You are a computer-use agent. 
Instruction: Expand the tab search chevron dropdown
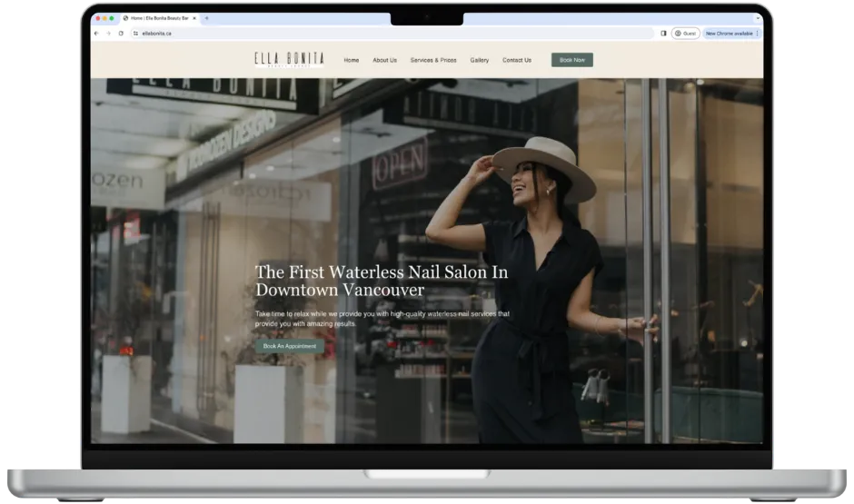758,18
